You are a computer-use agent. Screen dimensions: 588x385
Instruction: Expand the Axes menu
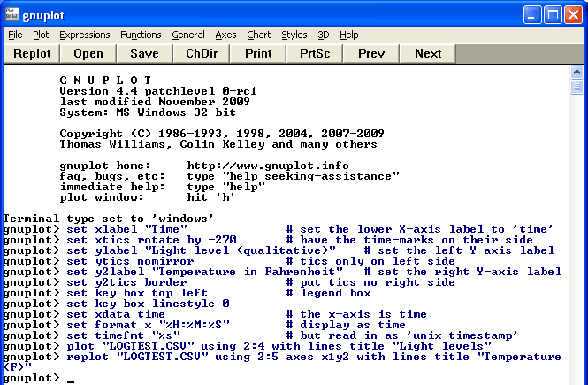[x=225, y=35]
